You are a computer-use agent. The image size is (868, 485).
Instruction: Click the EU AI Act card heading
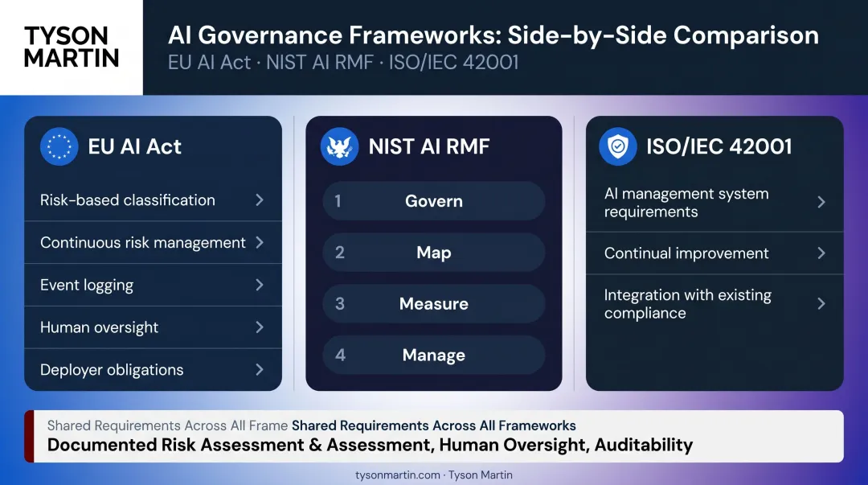(134, 147)
